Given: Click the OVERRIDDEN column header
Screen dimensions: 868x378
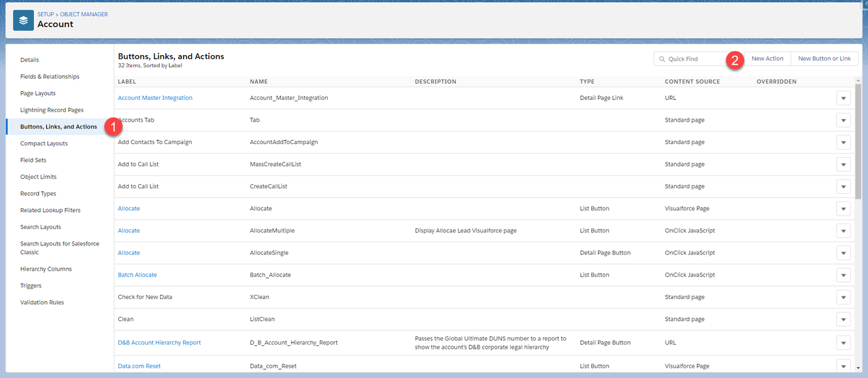Looking at the screenshot, I should pyautogui.click(x=776, y=82).
